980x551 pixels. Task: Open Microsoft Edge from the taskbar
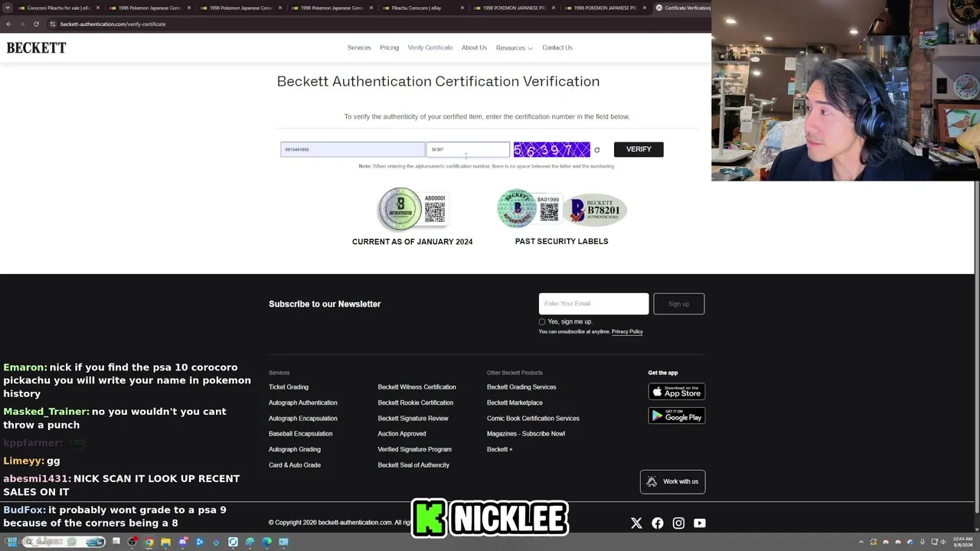pos(266,542)
